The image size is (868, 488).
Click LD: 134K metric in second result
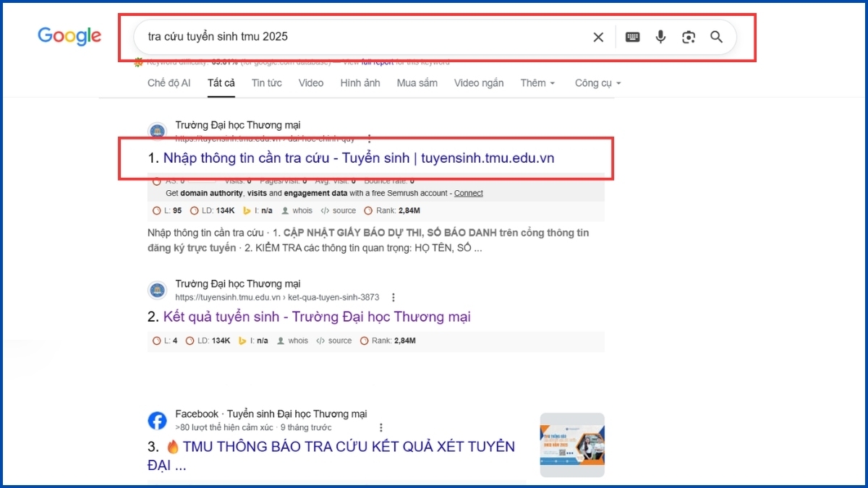point(208,341)
